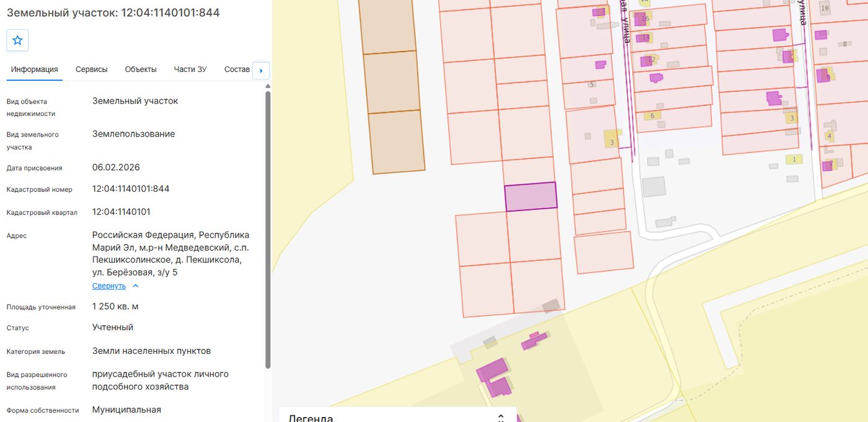Click the chevron next to Свернуть
868x422 pixels.
click(x=136, y=286)
